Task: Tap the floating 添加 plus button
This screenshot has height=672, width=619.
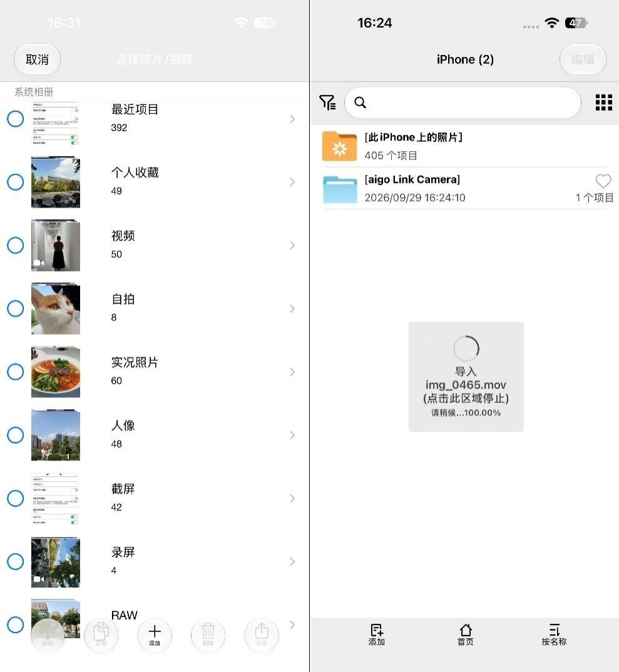Action: point(155,635)
